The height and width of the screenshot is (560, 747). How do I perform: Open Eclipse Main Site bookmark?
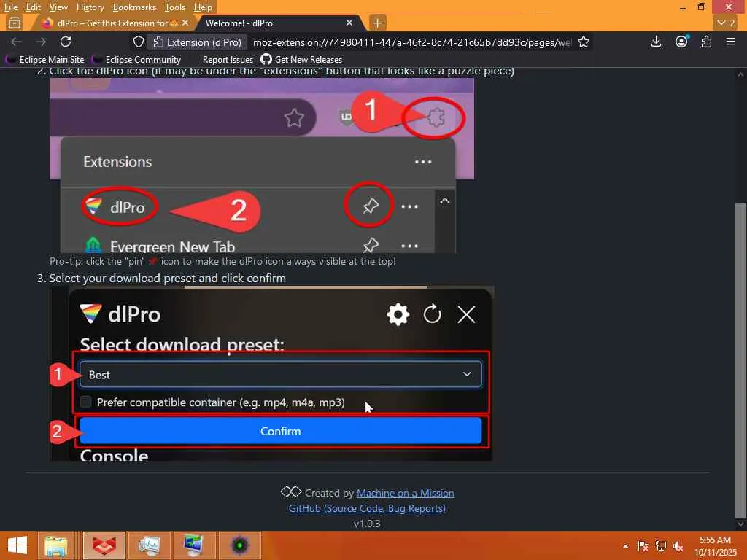[x=44, y=60]
